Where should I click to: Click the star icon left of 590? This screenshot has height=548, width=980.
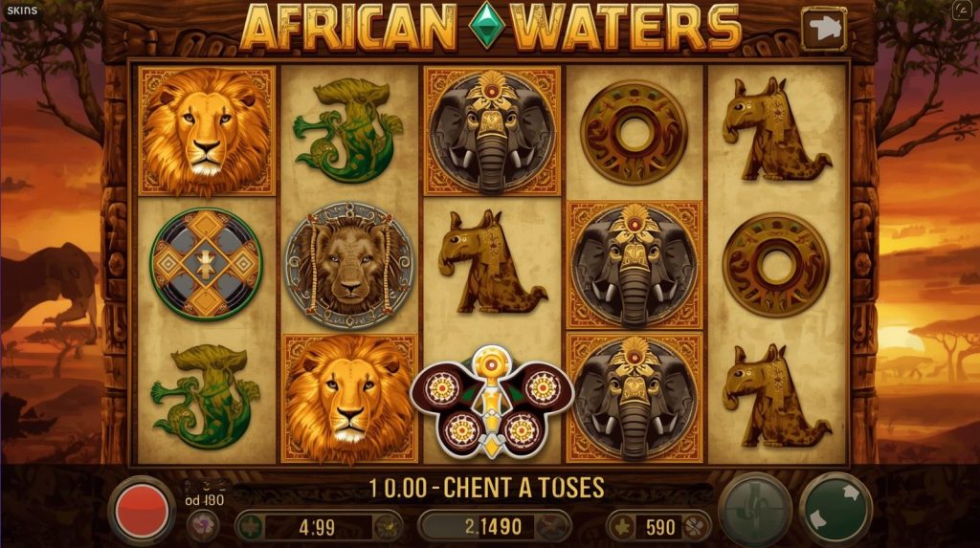pos(622,527)
